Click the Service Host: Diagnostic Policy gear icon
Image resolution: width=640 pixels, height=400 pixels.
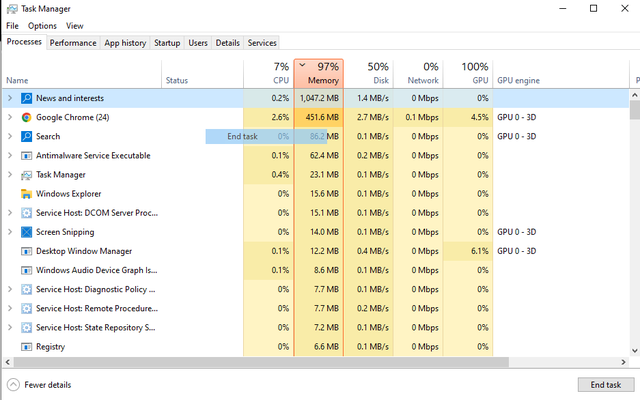coord(27,289)
